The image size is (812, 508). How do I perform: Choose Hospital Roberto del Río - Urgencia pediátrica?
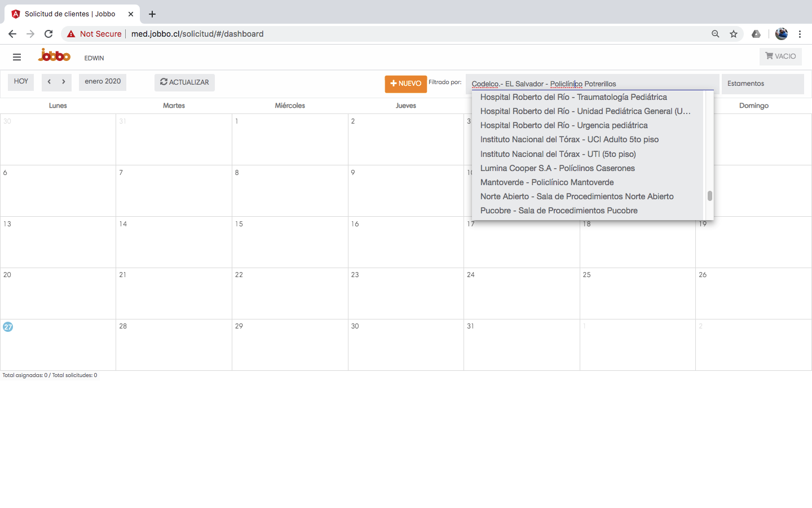[564, 125]
